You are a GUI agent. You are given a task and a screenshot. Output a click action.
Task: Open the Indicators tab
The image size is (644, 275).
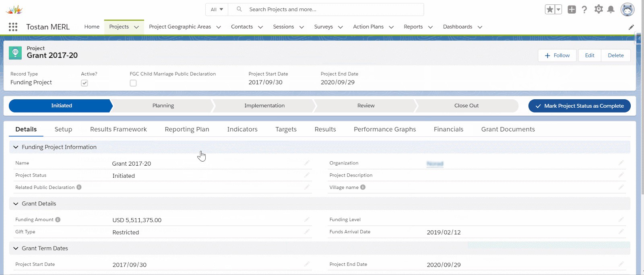tap(242, 129)
